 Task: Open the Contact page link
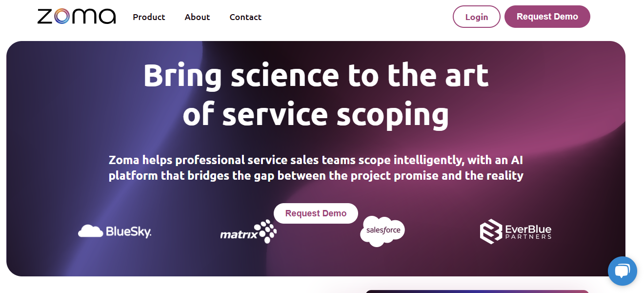[x=245, y=17]
